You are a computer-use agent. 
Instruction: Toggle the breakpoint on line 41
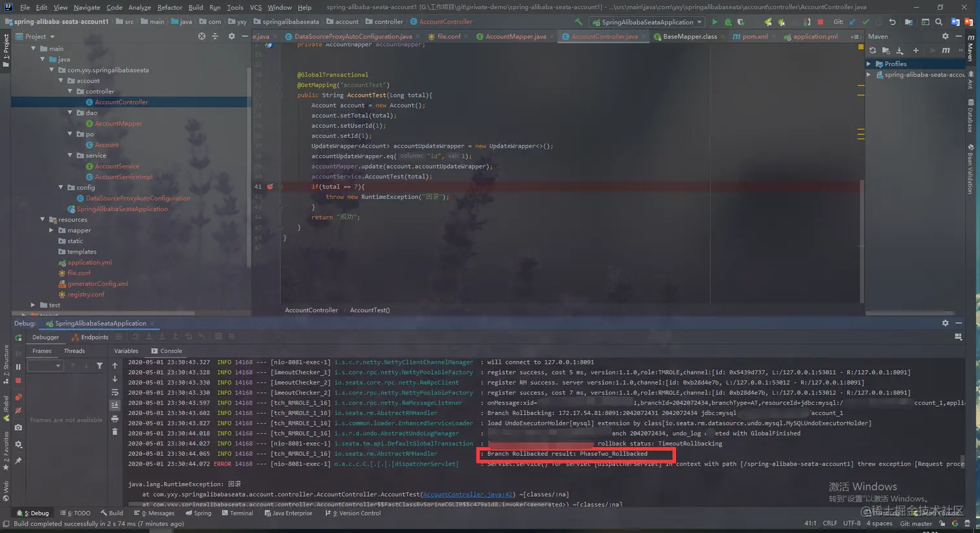point(270,187)
